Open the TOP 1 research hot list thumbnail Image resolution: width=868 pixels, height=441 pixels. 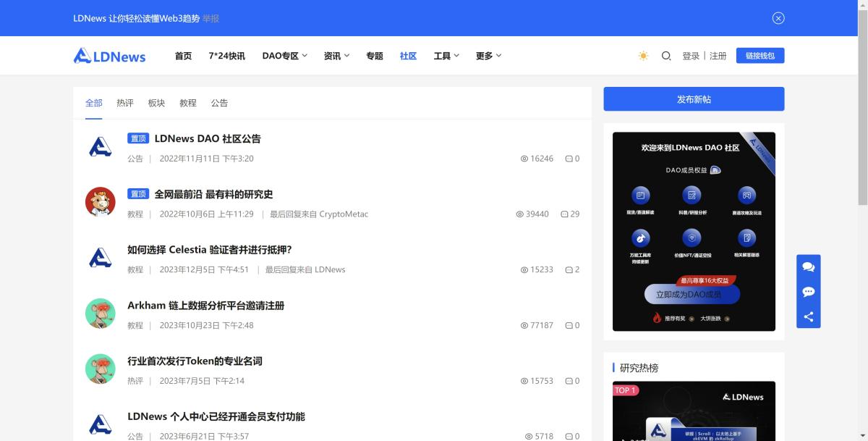[x=693, y=413]
